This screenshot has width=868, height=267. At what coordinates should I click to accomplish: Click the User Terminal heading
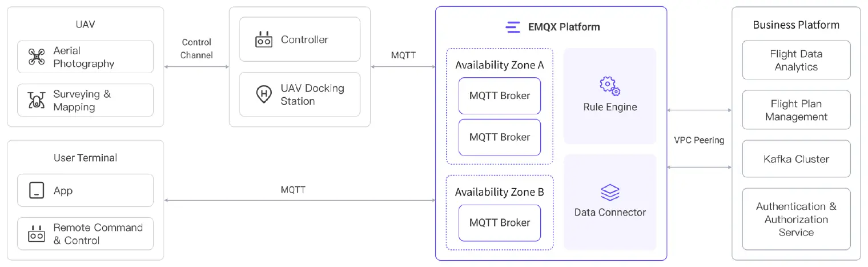click(x=85, y=158)
